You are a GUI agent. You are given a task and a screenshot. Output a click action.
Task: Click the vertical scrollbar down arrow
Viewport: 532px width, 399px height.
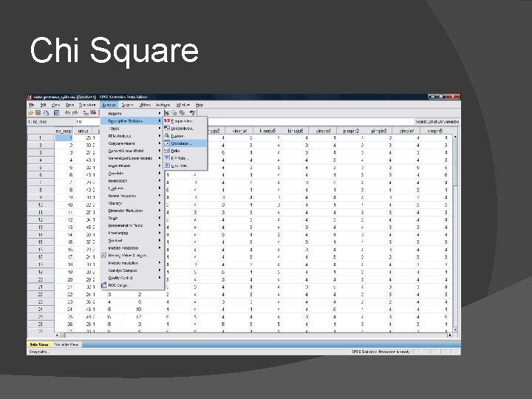pyautogui.click(x=455, y=330)
